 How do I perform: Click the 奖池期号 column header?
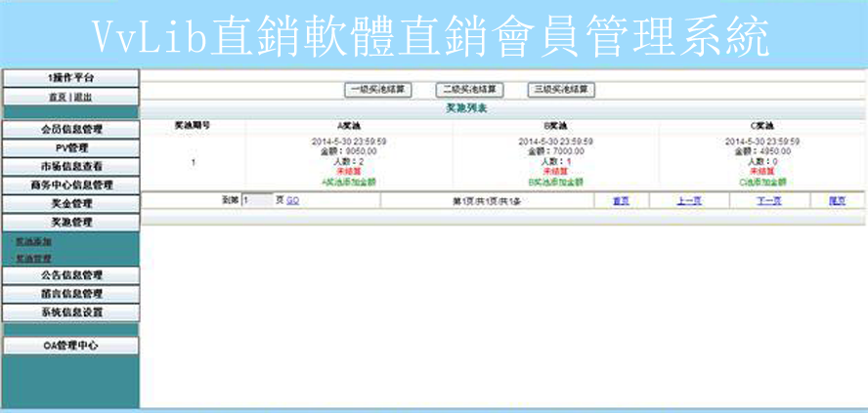coord(193,126)
